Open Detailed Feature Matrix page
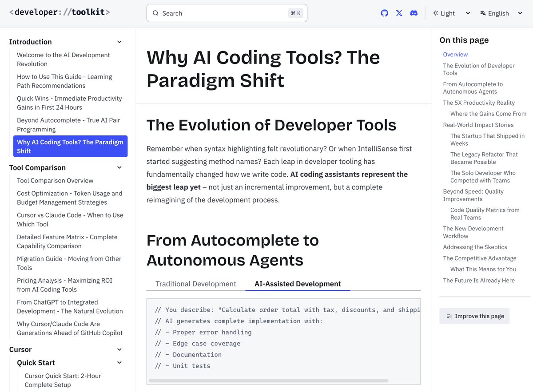The width and height of the screenshot is (533, 392). pos(67,242)
